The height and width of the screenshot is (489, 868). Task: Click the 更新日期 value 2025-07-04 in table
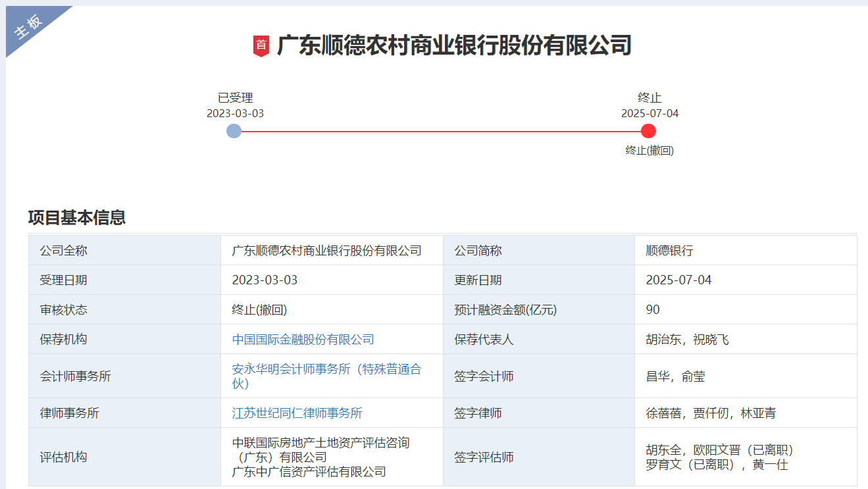679,280
